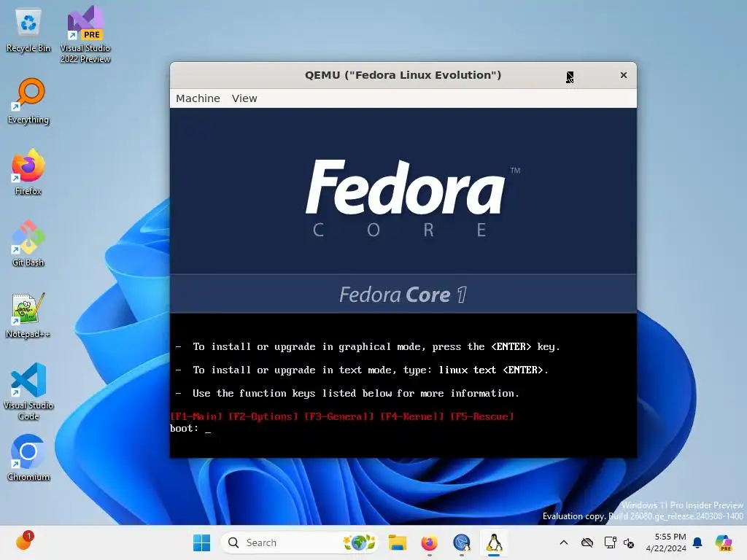Viewport: 747px width, 560px height.
Task: Select the QEMU penguin taskbar icon
Action: [x=494, y=542]
